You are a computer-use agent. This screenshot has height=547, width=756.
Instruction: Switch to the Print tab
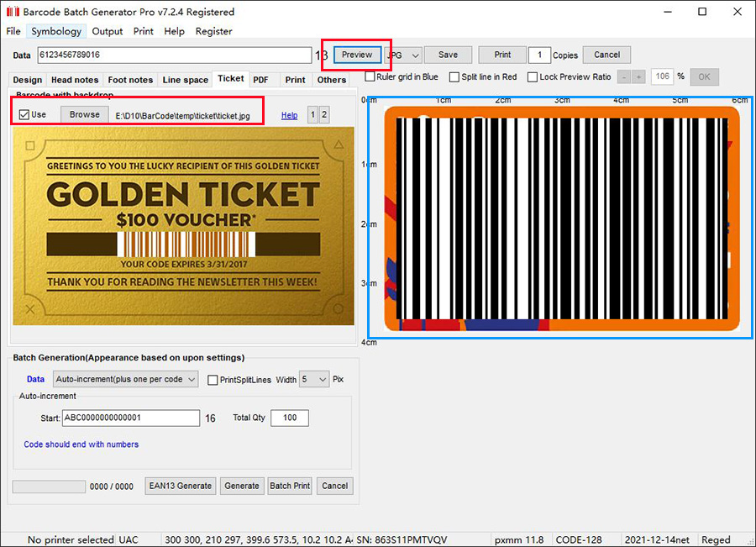pos(295,80)
